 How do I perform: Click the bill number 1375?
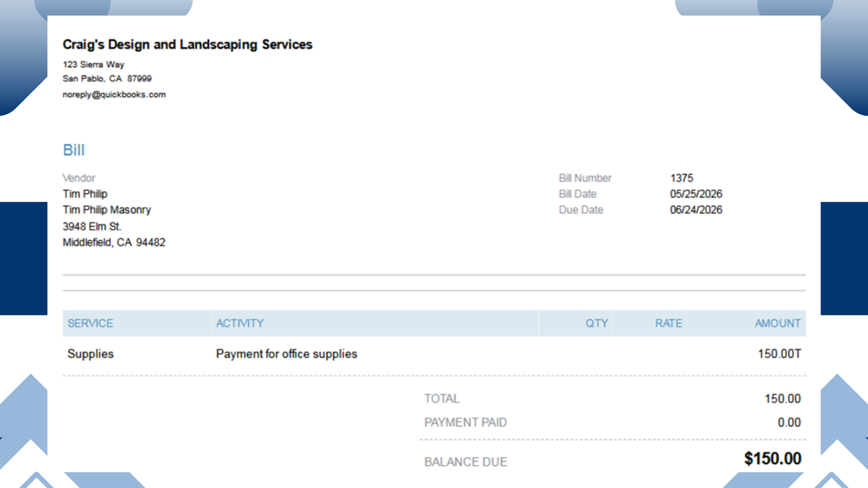pos(682,178)
